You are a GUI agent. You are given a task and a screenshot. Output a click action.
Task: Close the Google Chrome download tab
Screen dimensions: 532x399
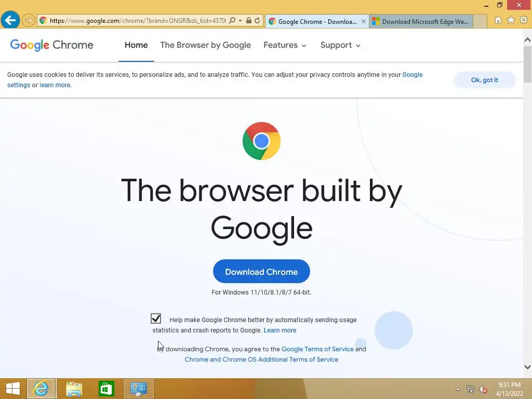point(363,21)
